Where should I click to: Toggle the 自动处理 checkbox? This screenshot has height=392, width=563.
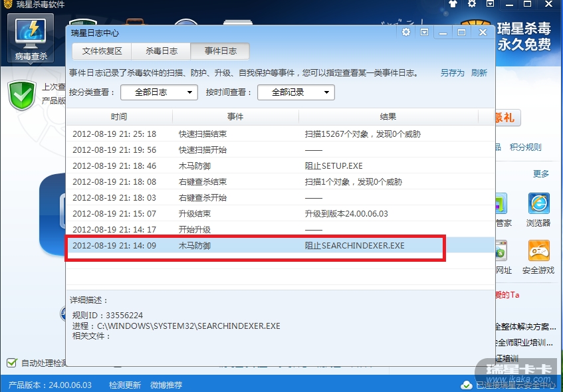tap(12, 363)
